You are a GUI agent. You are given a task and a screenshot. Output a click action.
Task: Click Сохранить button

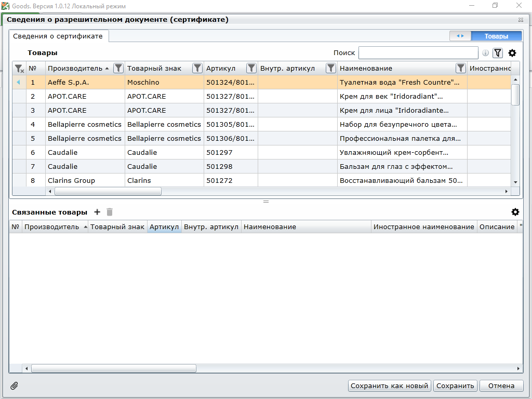tap(455, 386)
